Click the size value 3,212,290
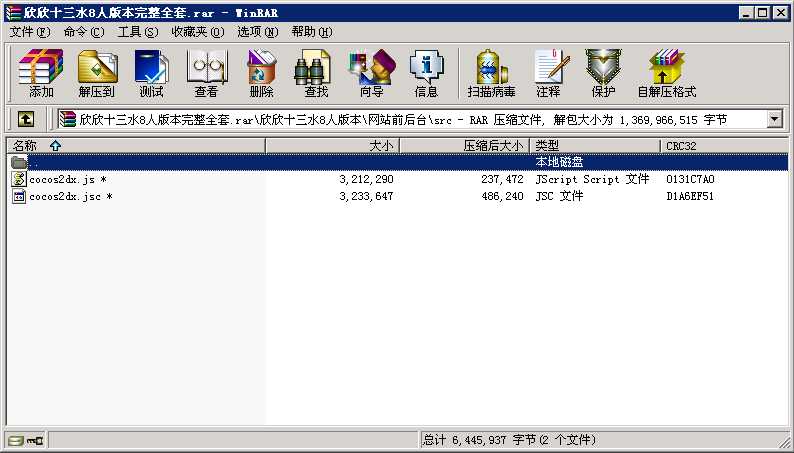This screenshot has width=794, height=453. [366, 179]
